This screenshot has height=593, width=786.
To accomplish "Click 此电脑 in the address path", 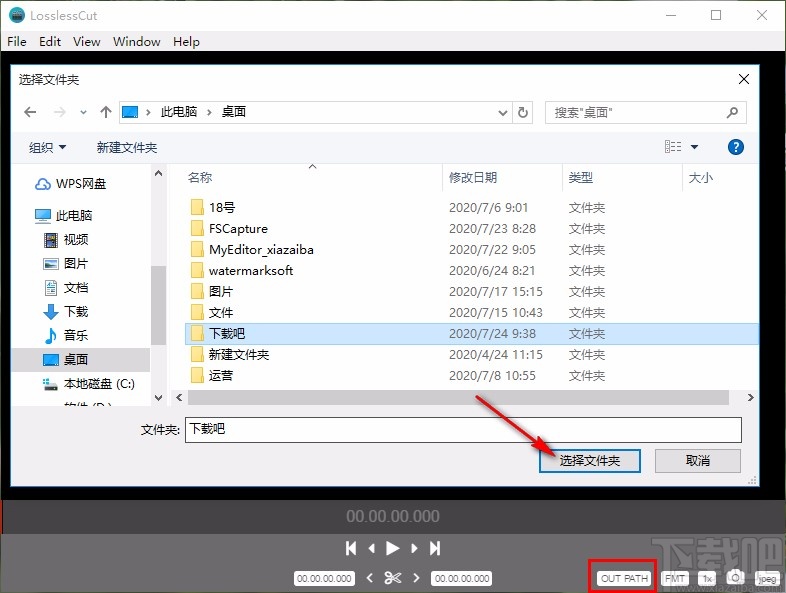I will (178, 112).
